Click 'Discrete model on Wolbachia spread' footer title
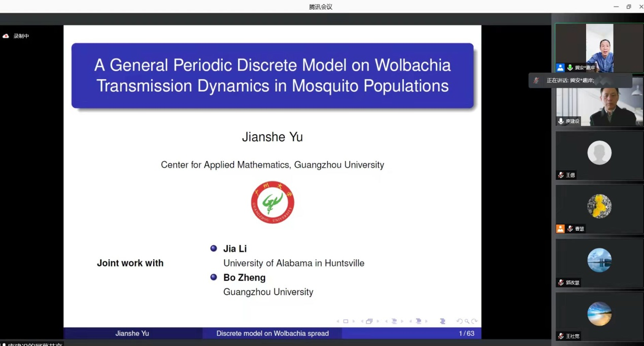This screenshot has width=644, height=346. [x=273, y=333]
